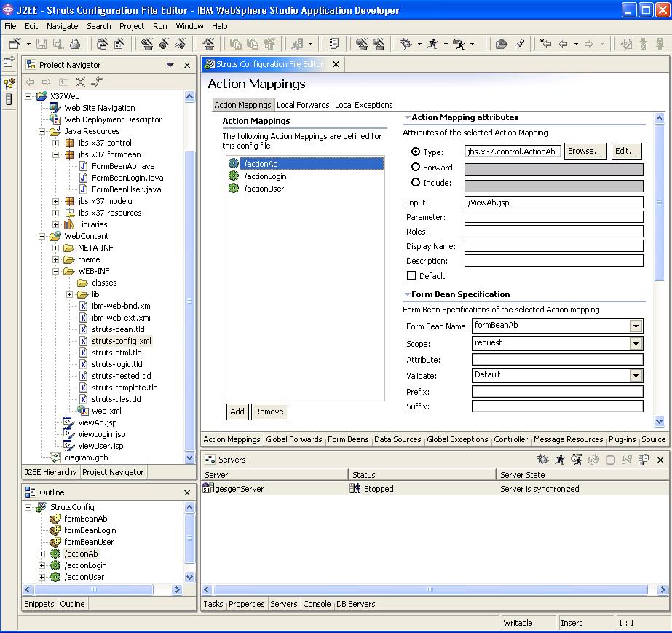Collapse Action Mapping attributes section
The height and width of the screenshot is (633, 672).
point(407,117)
